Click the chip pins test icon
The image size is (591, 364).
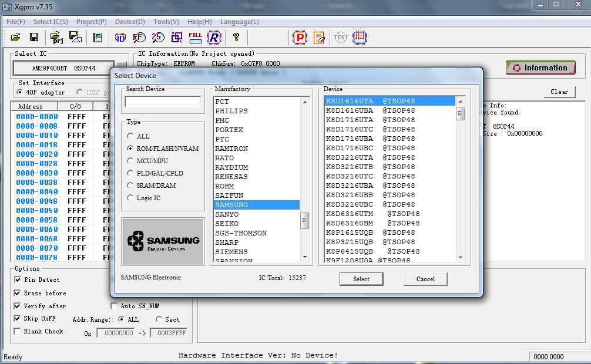360,38
